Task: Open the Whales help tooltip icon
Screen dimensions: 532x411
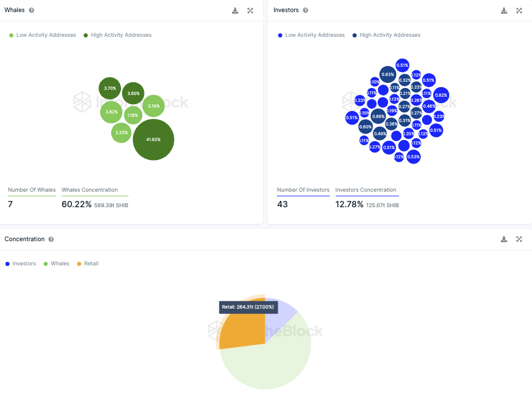Action: coord(32,10)
